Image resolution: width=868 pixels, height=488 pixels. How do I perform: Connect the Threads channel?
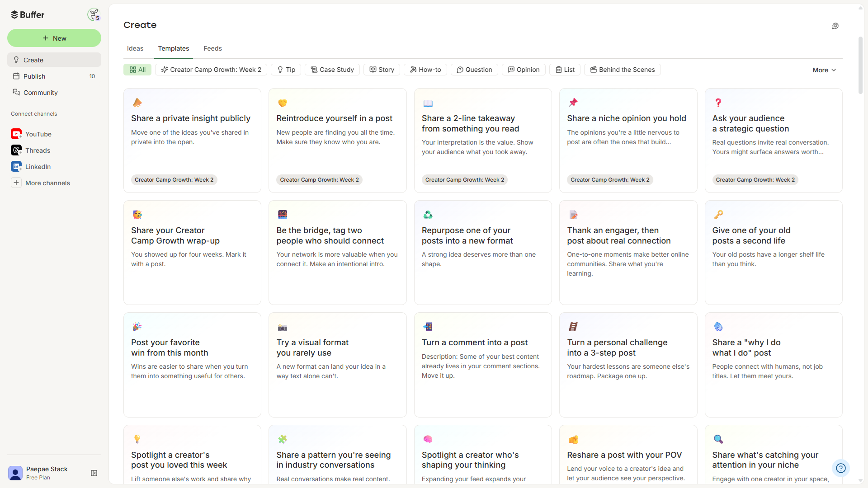click(54, 150)
